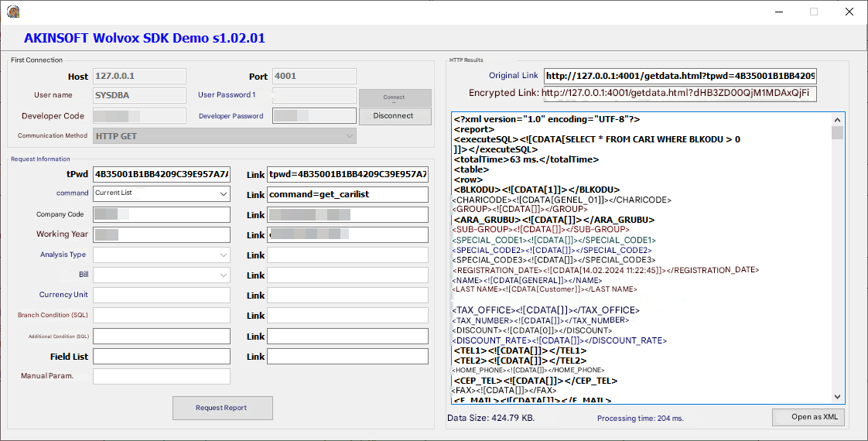Click the command=get_carilist Link field

point(347,195)
